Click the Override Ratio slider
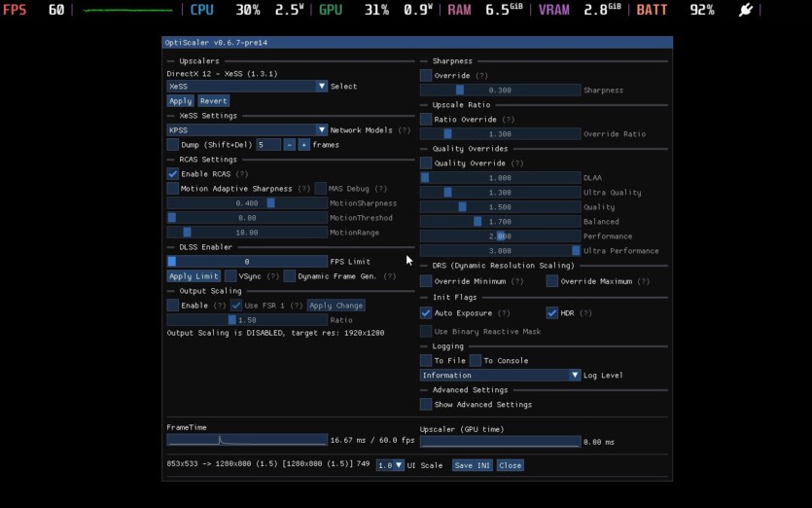The width and height of the screenshot is (812, 508). point(500,133)
